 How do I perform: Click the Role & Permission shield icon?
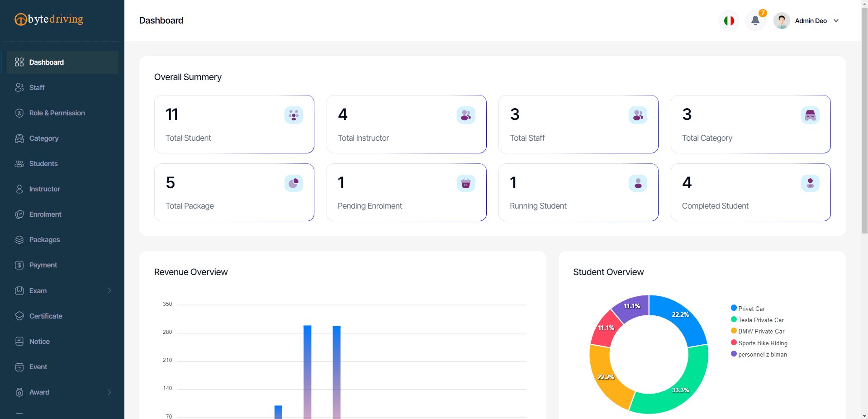19,113
